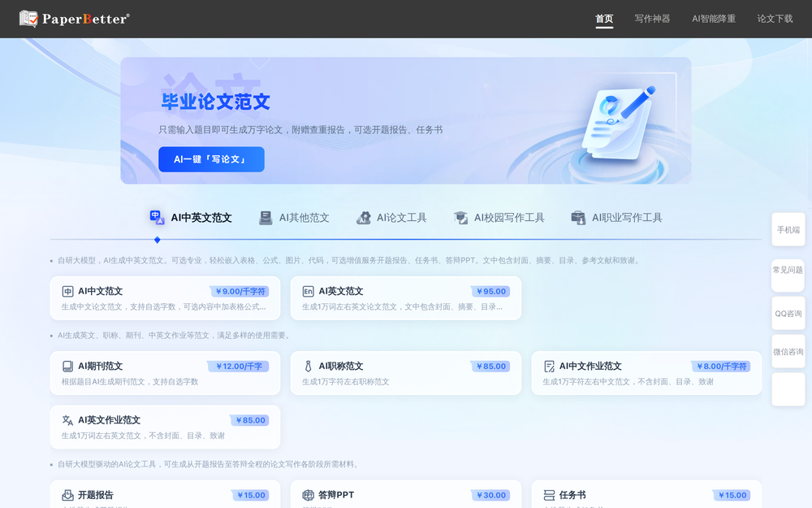Click the AI中文范文 description text
Viewport: 812px width, 508px height.
[x=164, y=307]
